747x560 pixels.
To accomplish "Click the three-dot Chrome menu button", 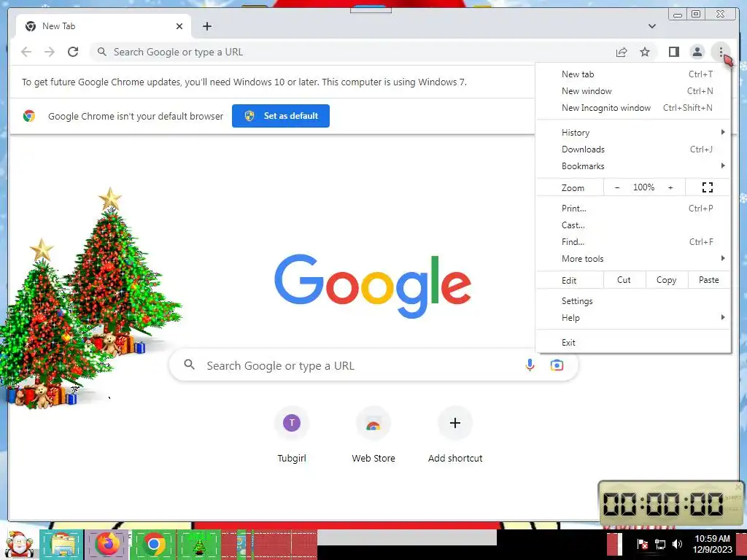I will click(x=721, y=52).
